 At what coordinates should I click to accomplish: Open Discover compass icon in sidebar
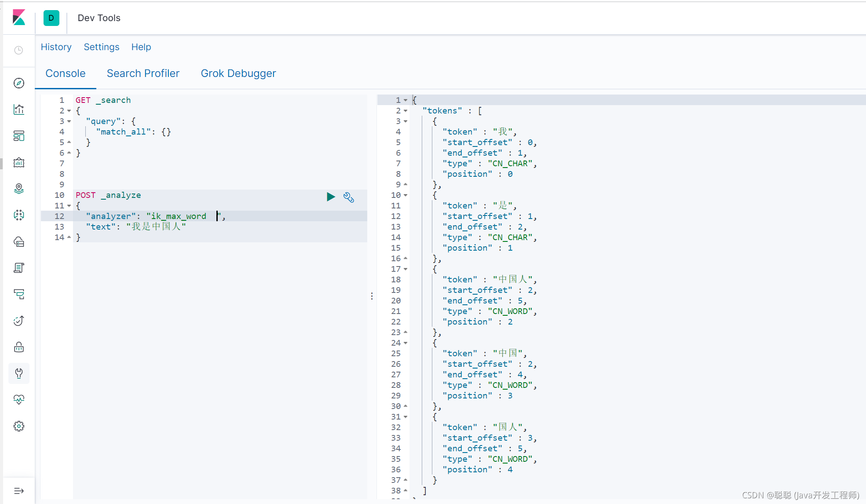pyautogui.click(x=19, y=83)
